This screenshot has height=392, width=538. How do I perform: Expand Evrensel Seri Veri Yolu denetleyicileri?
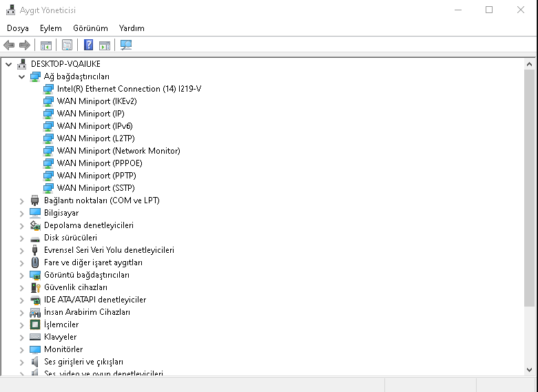tap(21, 250)
